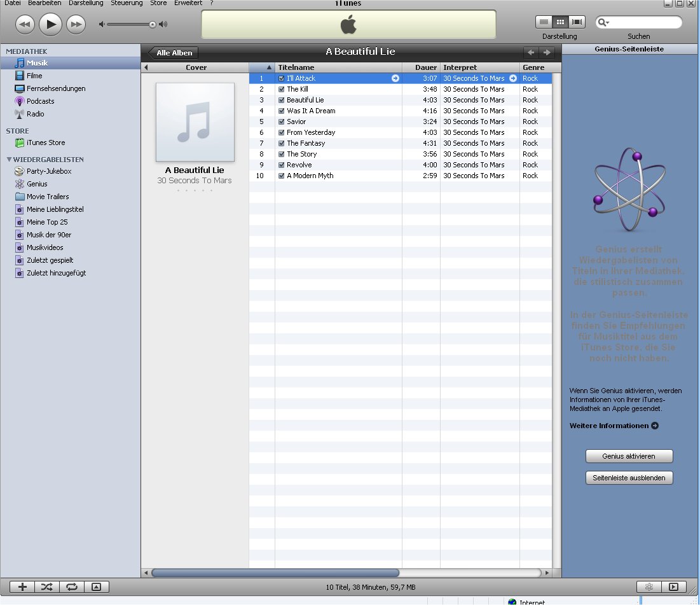Open Musikvideos smart playlist icon
Image resolution: width=700 pixels, height=605 pixels.
click(x=19, y=247)
